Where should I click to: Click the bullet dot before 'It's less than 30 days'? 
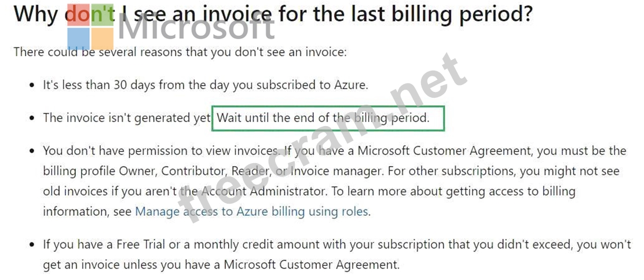[x=32, y=86]
